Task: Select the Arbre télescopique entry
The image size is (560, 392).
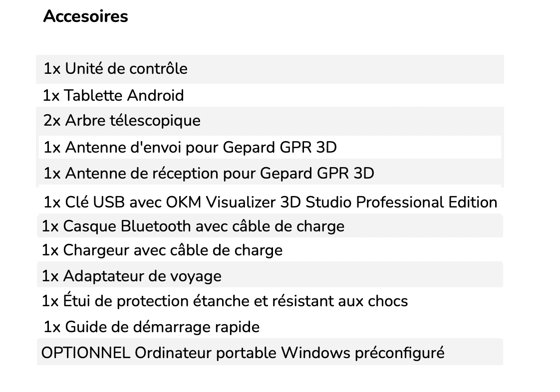Action: click(270, 121)
